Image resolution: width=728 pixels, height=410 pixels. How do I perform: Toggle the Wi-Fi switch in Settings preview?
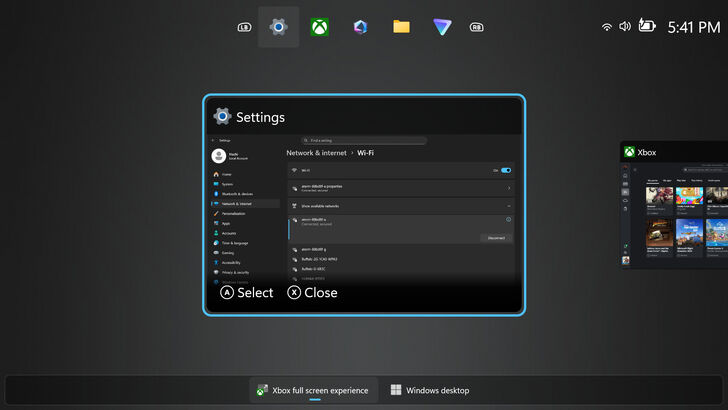tap(506, 171)
